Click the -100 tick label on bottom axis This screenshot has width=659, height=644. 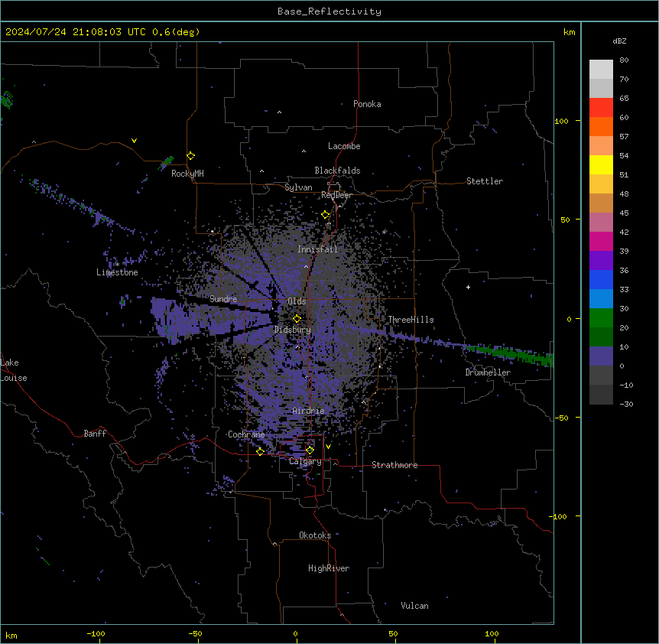[x=96, y=633]
